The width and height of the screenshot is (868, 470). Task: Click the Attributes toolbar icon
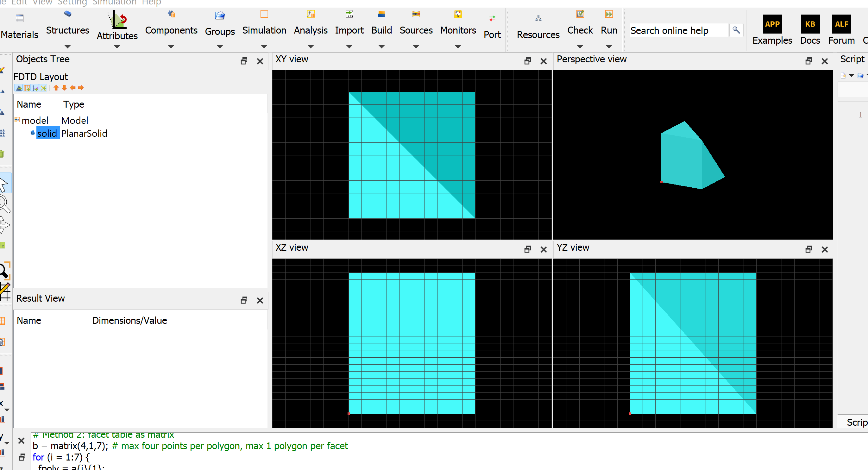point(117,19)
